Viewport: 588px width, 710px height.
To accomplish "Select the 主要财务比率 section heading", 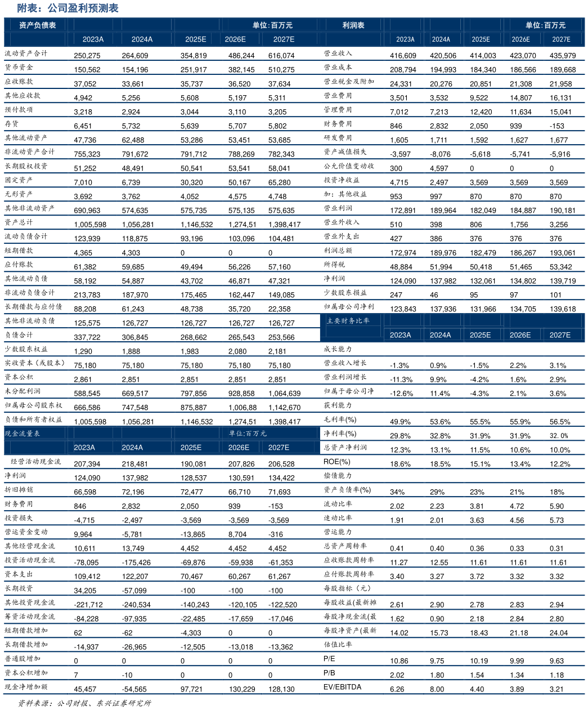I will click(348, 321).
